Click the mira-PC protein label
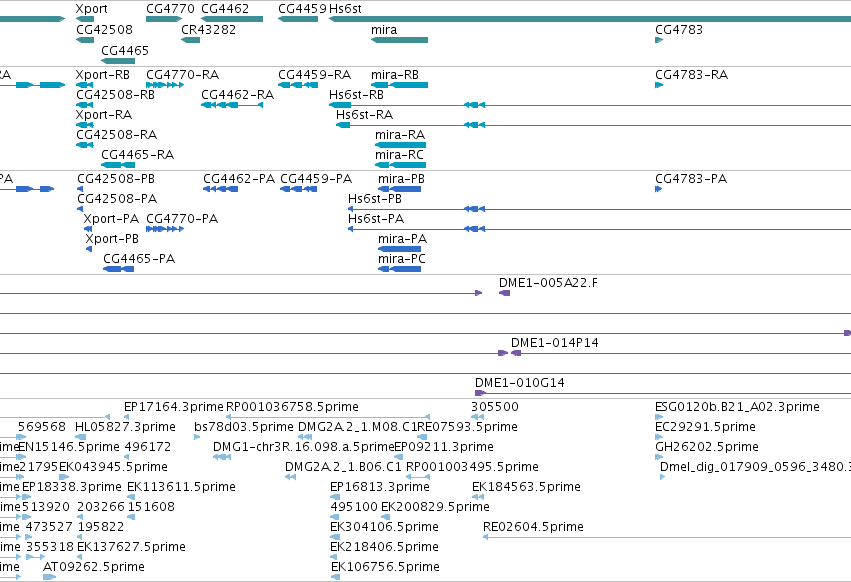Image resolution: width=851 pixels, height=582 pixels. (402, 260)
